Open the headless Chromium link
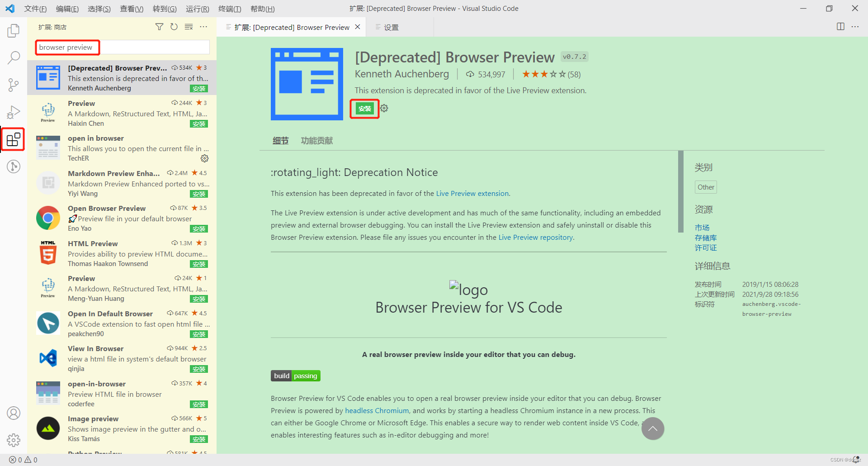The width and height of the screenshot is (868, 466). [377, 410]
